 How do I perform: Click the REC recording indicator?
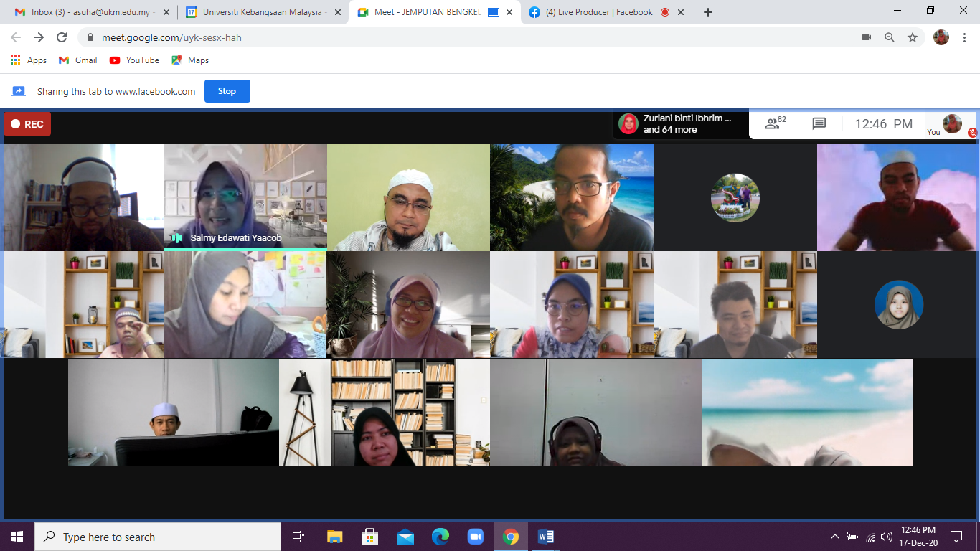click(27, 124)
